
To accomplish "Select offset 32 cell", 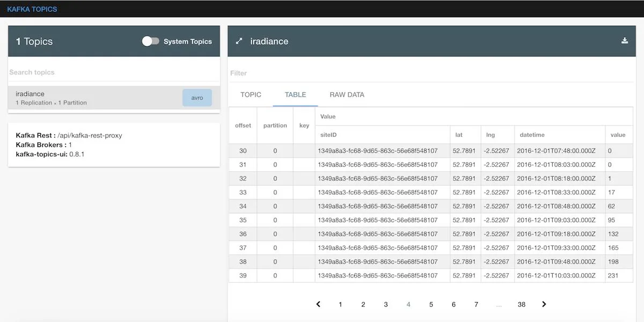I will [243, 179].
